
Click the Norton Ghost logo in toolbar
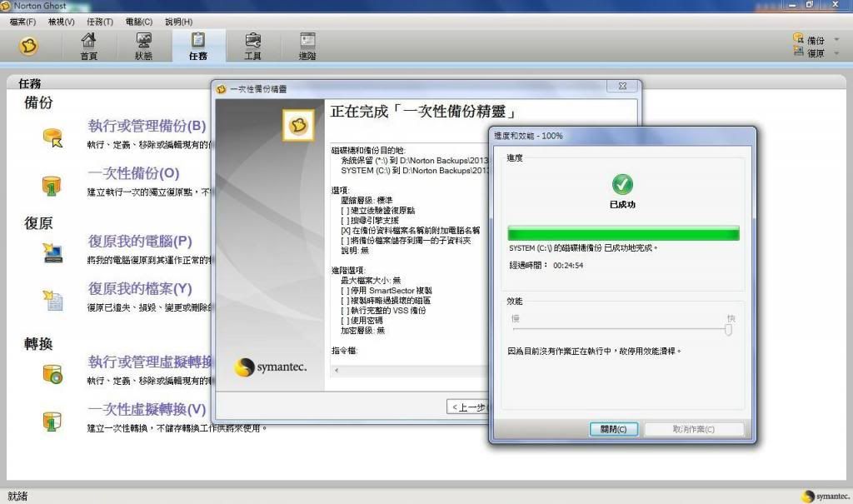point(29,46)
